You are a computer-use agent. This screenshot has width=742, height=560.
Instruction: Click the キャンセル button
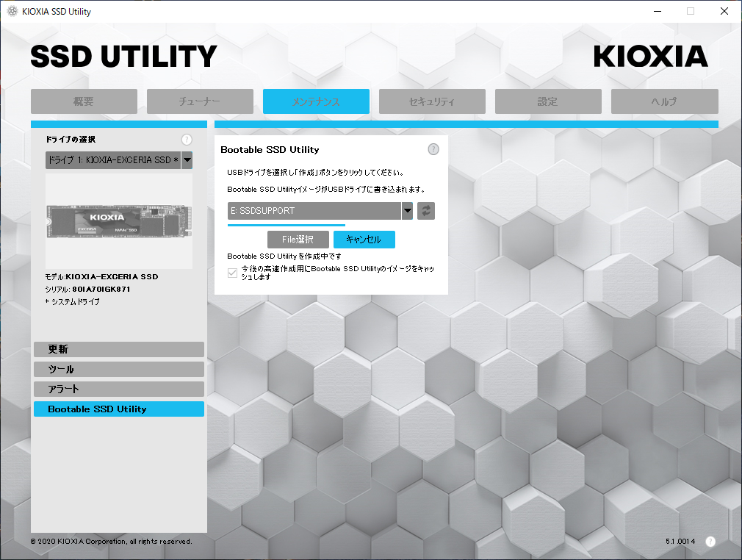coord(364,240)
